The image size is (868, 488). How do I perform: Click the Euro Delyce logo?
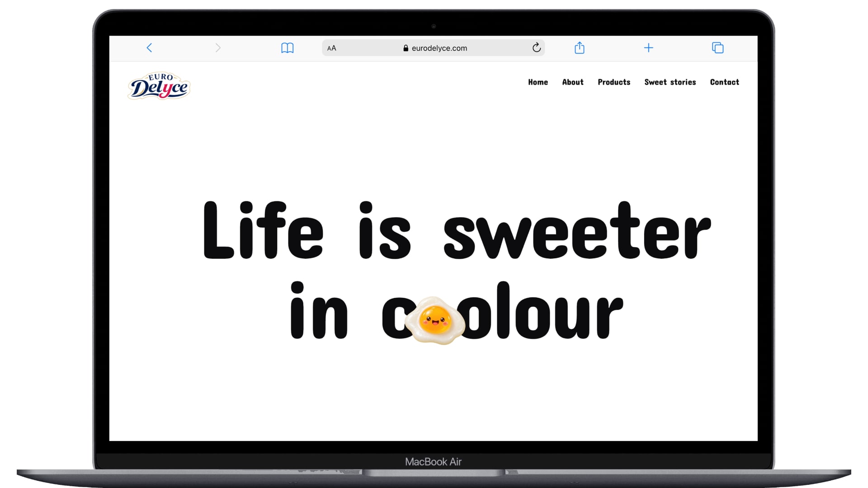(159, 86)
